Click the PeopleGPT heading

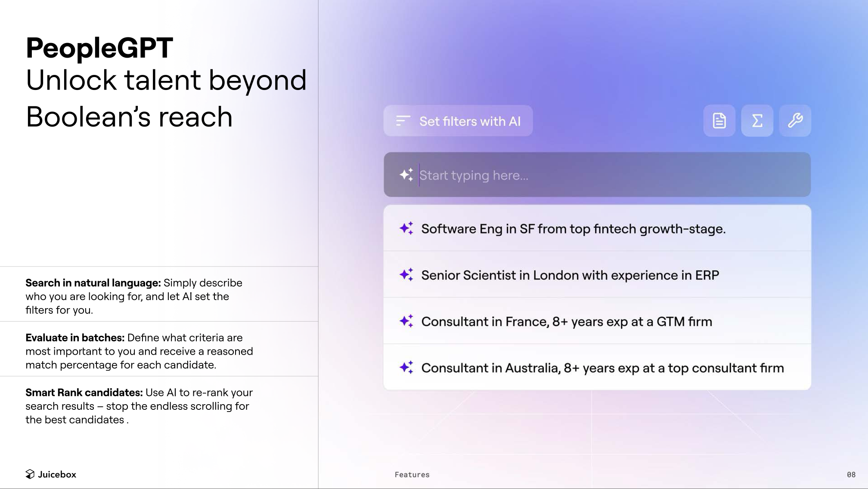tap(99, 47)
